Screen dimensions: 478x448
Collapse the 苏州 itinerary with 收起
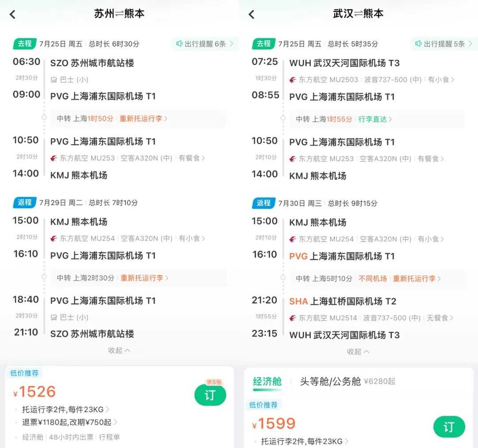click(119, 350)
